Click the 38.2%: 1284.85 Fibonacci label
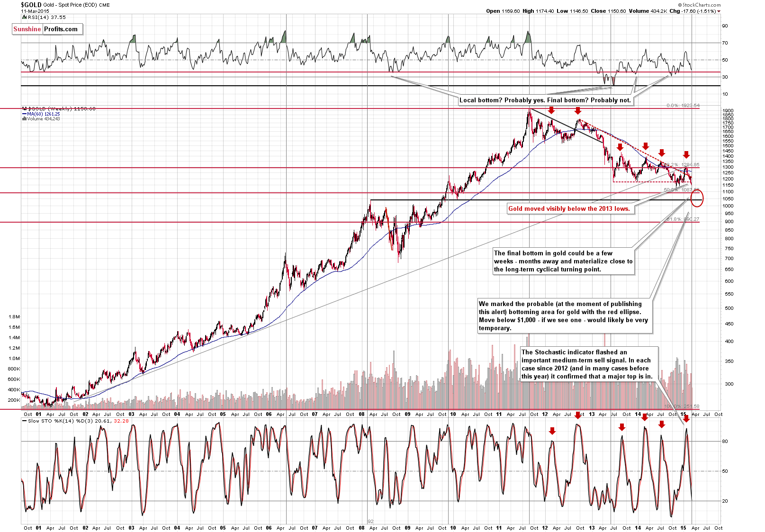 click(683, 165)
